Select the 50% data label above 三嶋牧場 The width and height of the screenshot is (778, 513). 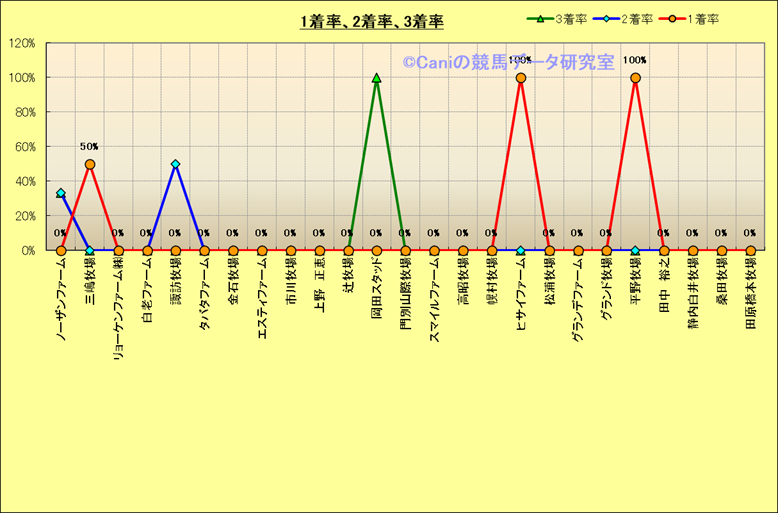click(89, 147)
